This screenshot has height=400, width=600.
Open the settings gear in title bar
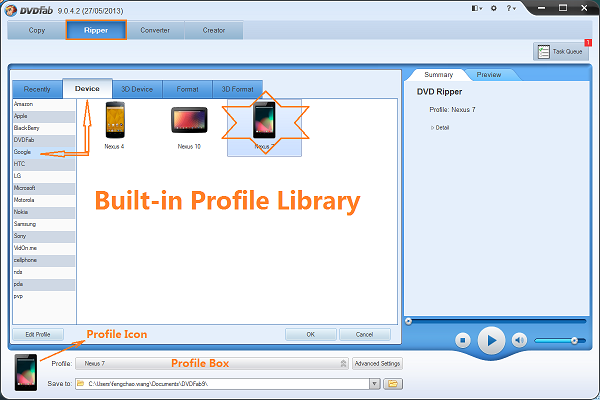pyautogui.click(x=494, y=8)
